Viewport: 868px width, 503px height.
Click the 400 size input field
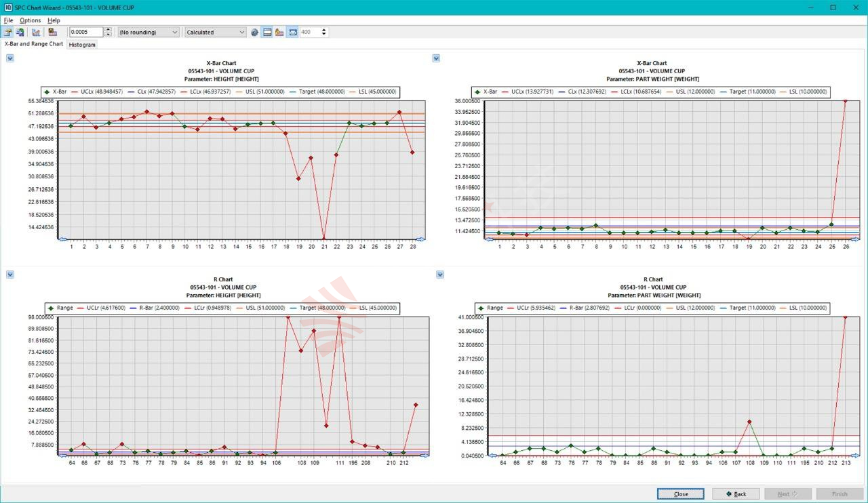[309, 32]
